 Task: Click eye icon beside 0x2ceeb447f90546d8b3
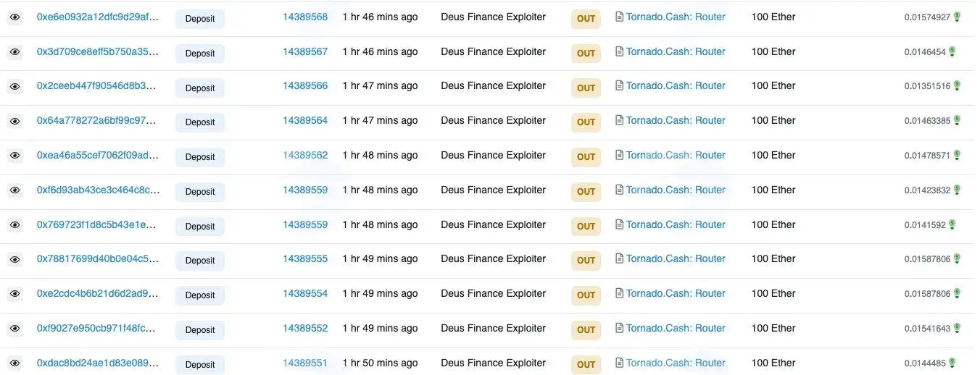coord(14,86)
